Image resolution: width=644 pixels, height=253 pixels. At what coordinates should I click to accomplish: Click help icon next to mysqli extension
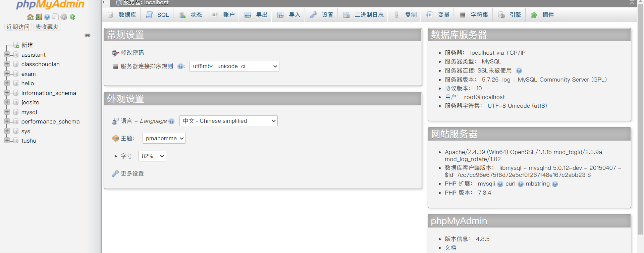[x=500, y=184]
